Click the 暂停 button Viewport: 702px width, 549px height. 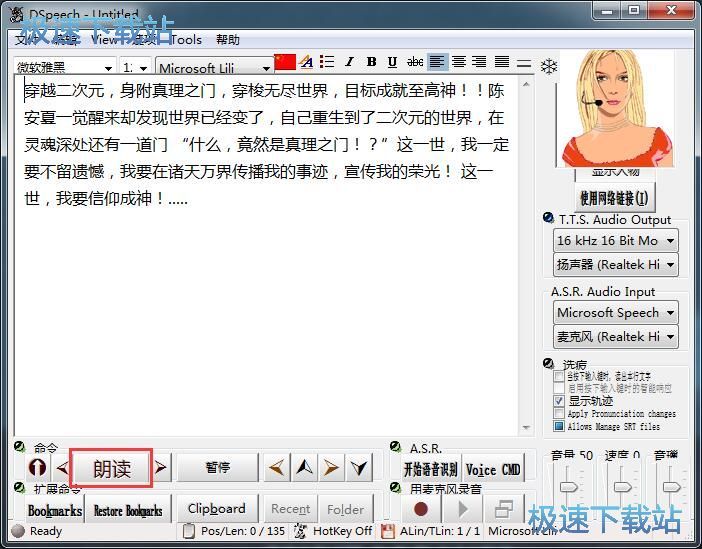click(218, 468)
